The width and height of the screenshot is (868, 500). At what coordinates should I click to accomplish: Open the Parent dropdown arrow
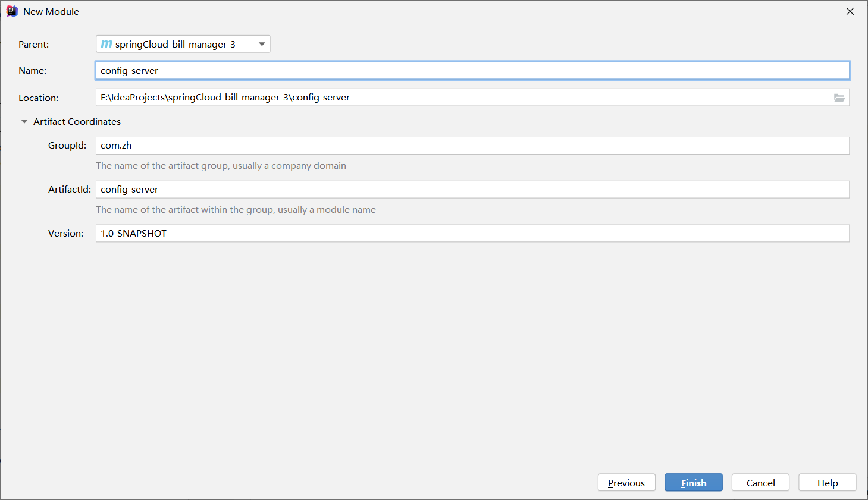[x=262, y=44]
